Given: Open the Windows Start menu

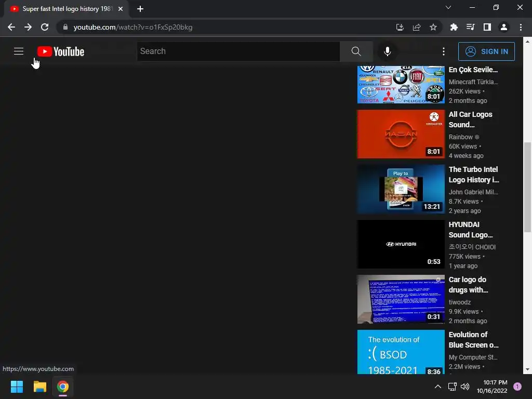Looking at the screenshot, I should click(x=17, y=387).
